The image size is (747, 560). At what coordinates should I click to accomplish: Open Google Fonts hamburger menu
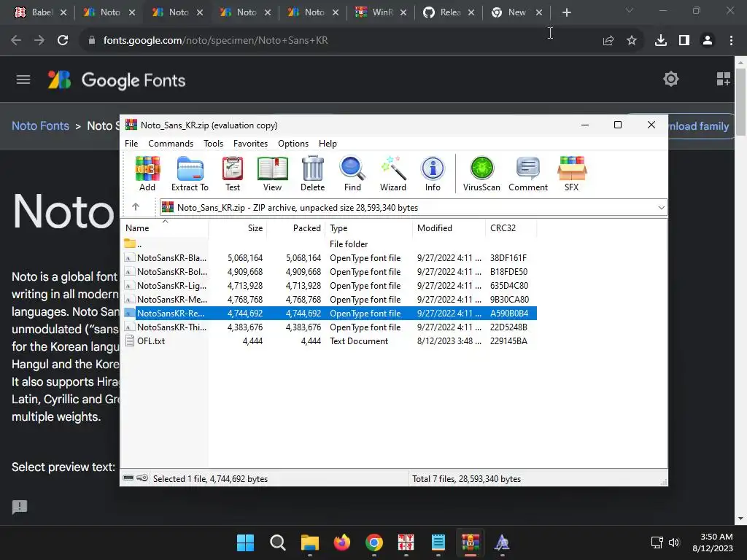click(23, 79)
